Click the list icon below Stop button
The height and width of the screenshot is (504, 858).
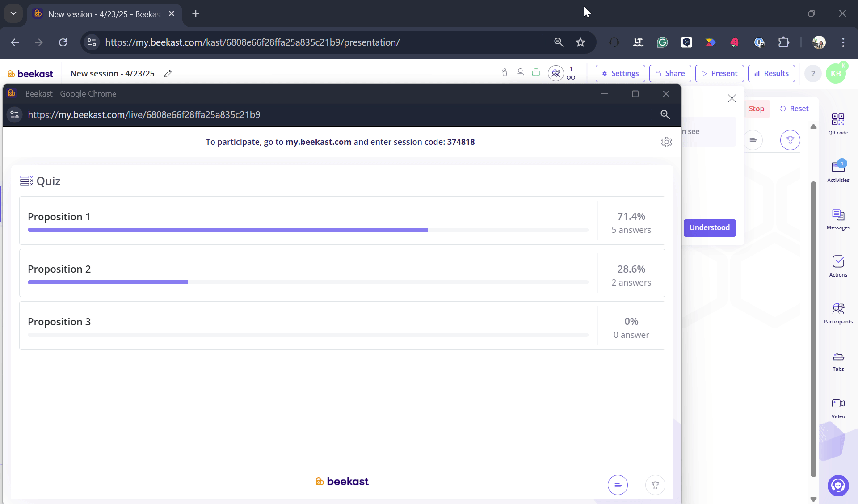coord(753,140)
